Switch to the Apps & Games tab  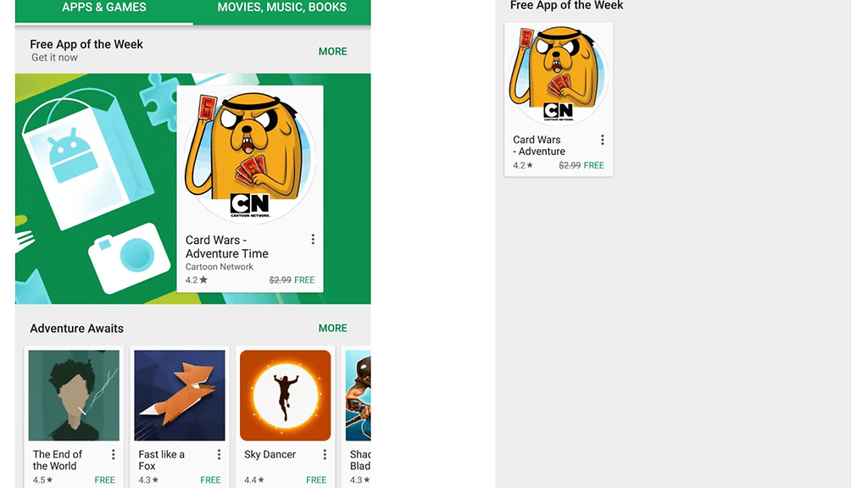[104, 8]
